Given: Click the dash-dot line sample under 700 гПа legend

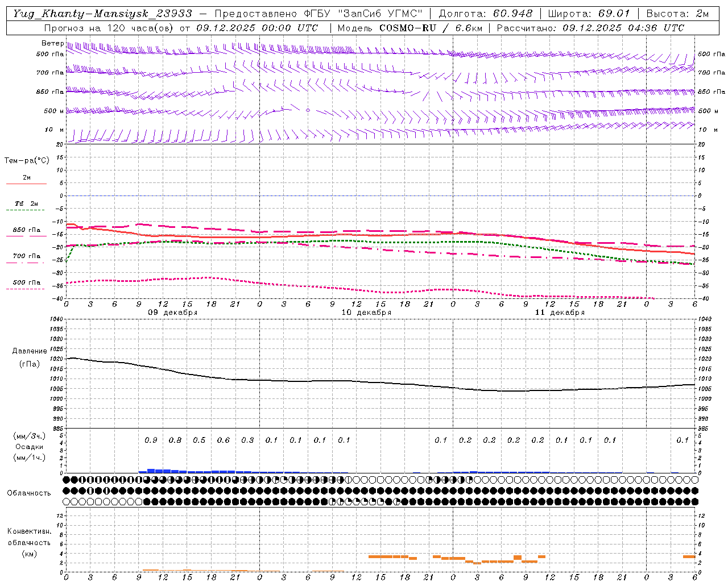Looking at the screenshot, I should coord(26,263).
